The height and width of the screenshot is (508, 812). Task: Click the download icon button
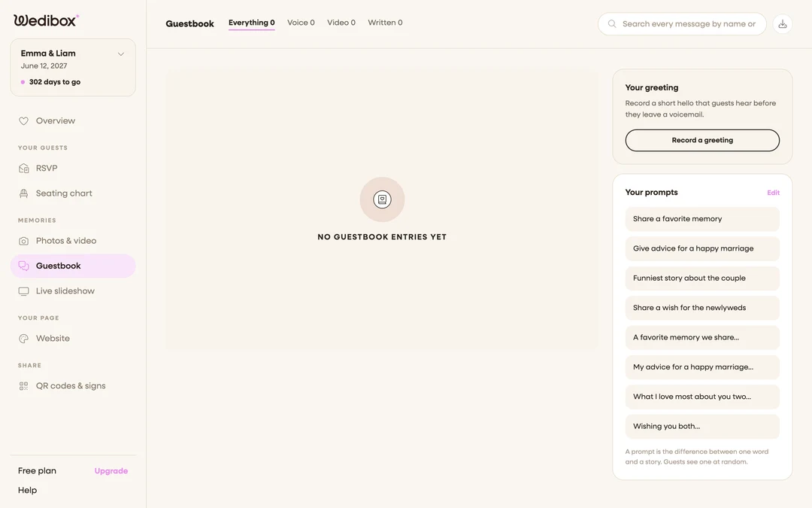coord(783,24)
